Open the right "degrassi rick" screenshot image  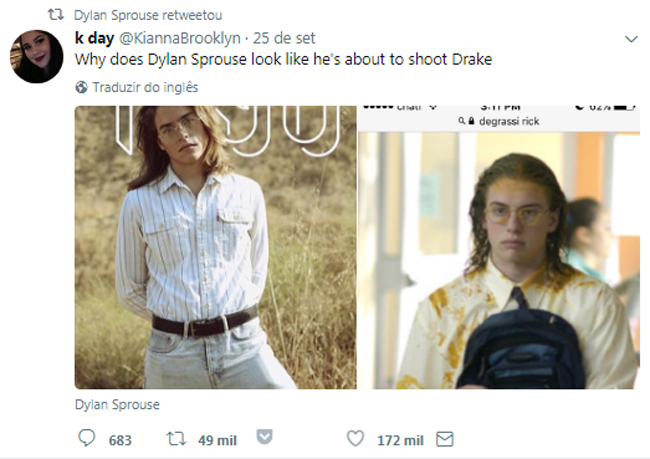(498, 247)
